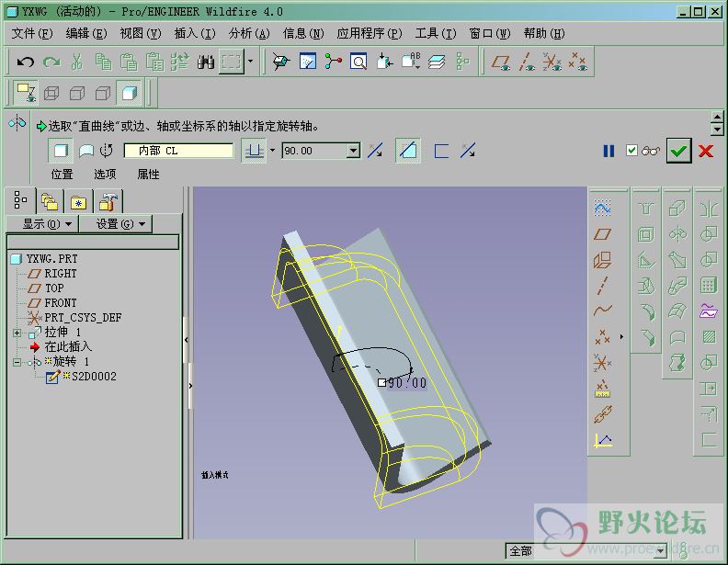Open the 工具(T) menu
This screenshot has width=728, height=565.
(436, 33)
